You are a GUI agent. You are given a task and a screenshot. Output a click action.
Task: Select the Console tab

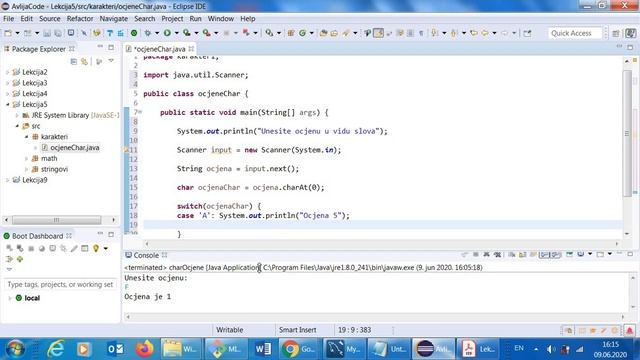click(146, 255)
